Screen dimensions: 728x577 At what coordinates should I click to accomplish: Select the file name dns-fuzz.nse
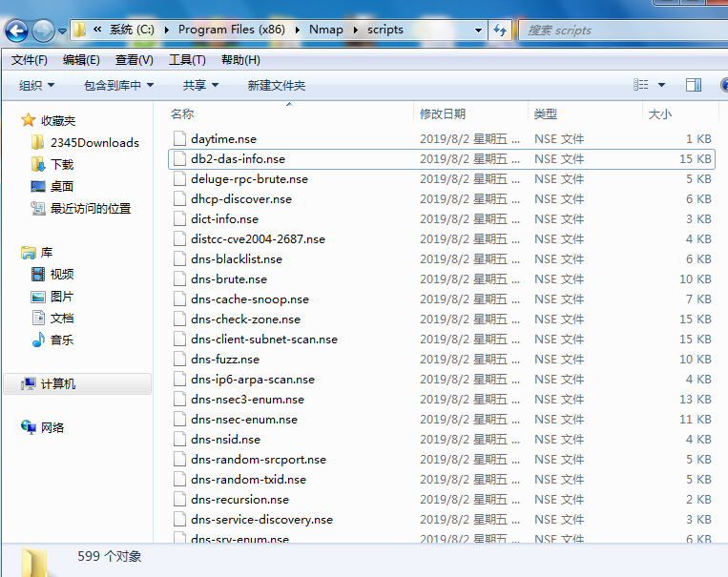point(225,359)
